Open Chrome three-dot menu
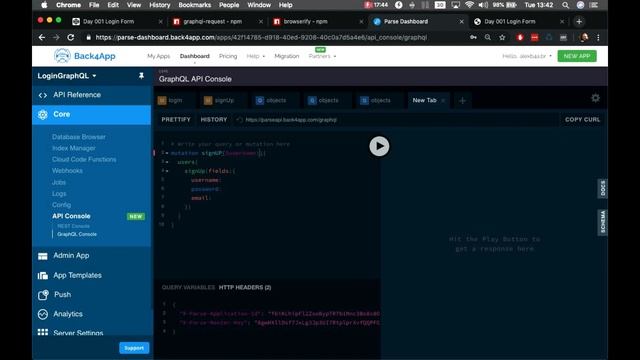 point(598,37)
